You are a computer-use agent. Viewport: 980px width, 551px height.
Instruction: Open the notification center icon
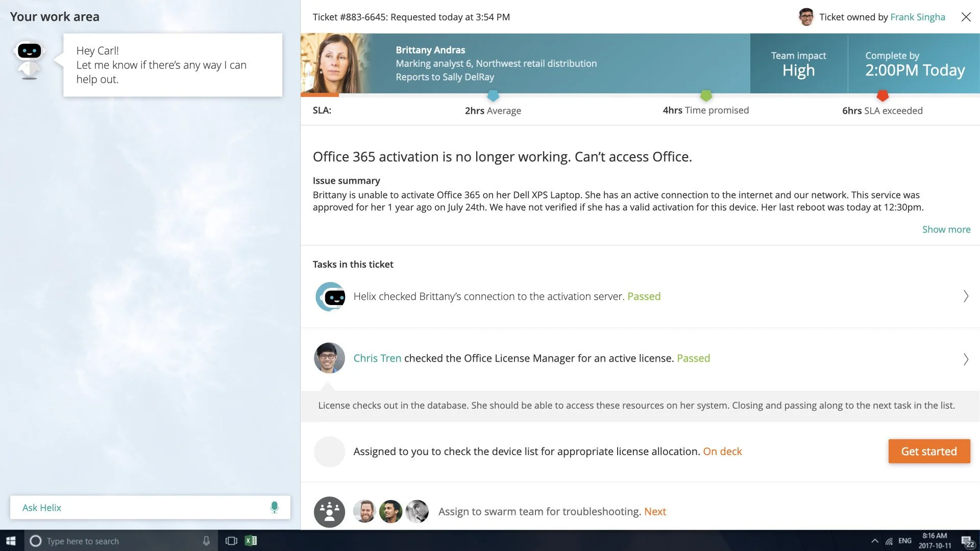pyautogui.click(x=967, y=541)
